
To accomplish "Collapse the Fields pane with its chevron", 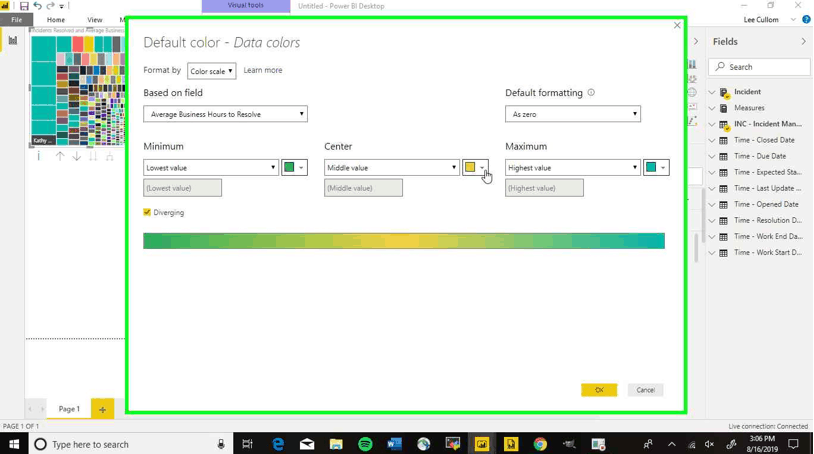I will point(804,42).
